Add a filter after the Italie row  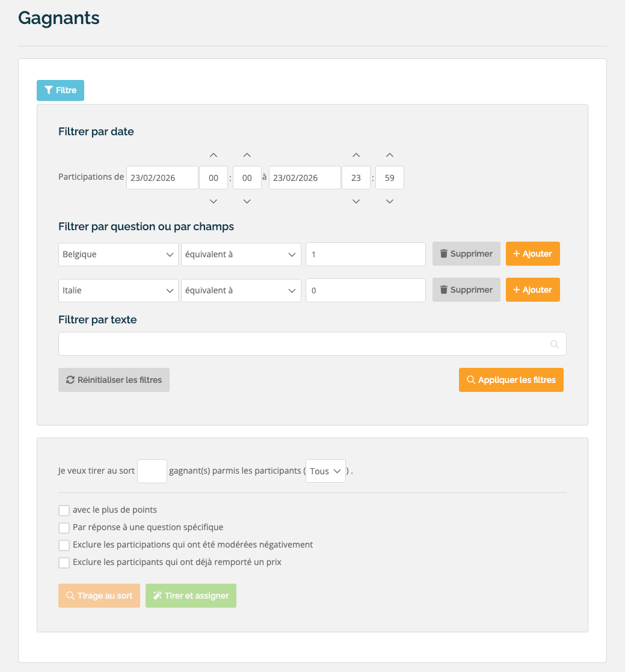(x=533, y=290)
